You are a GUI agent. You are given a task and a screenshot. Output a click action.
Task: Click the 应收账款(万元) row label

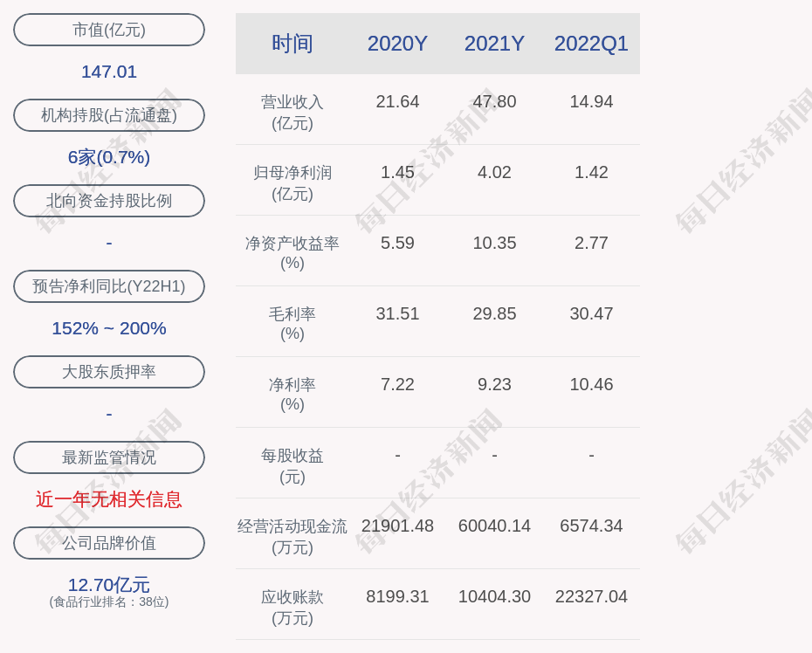click(x=292, y=608)
